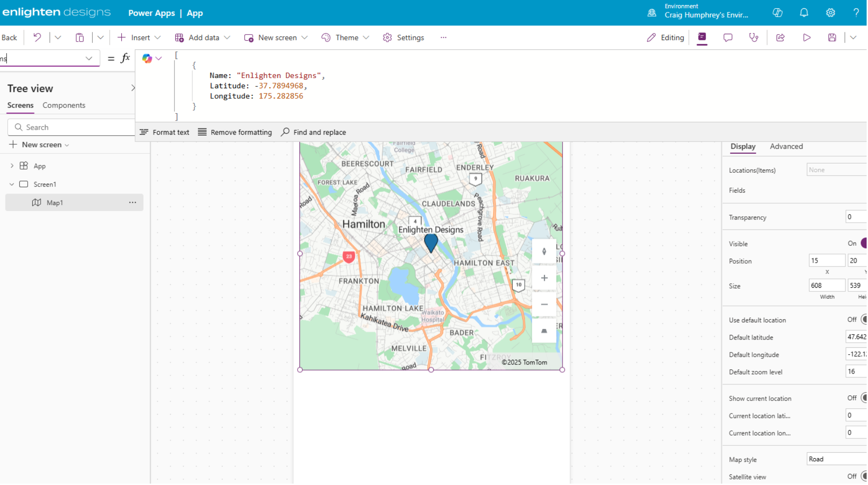Click the Enlighten Designs map pin
868x485 pixels.
431,243
